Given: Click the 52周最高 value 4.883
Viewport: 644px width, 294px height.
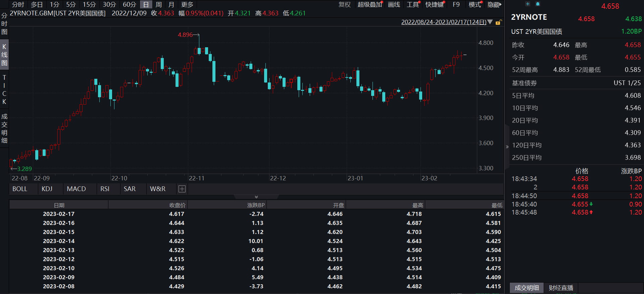Looking at the screenshot, I should pyautogui.click(x=561, y=70).
